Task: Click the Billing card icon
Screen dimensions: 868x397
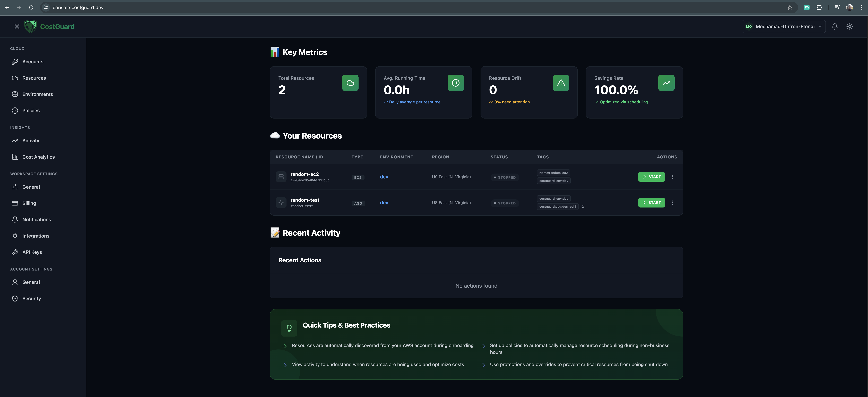Action: (15, 203)
